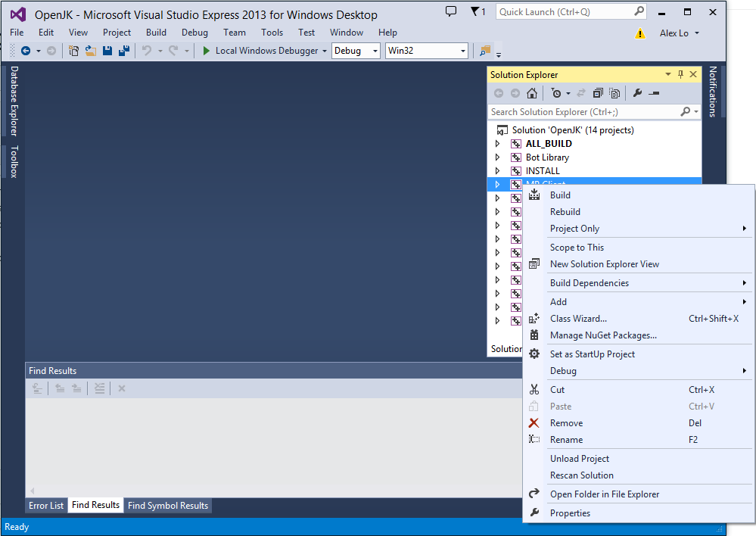Viewport: 756px width, 536px height.
Task: Choose Rebuild from the context menu
Action: (565, 212)
